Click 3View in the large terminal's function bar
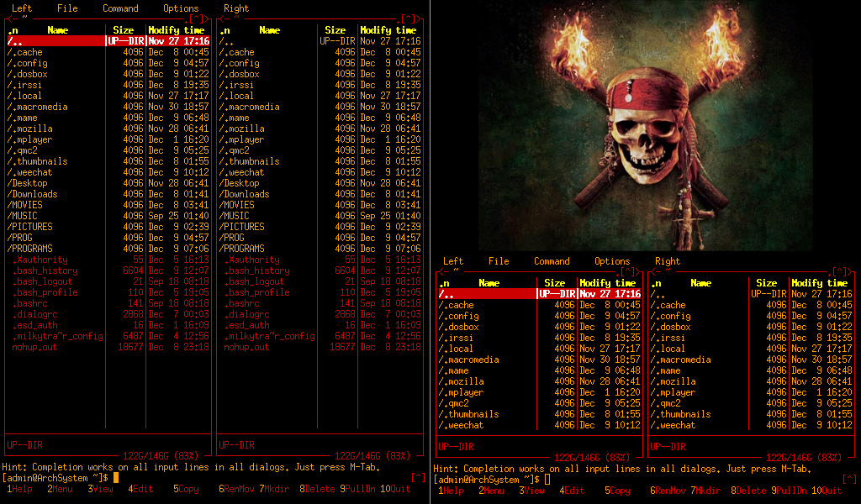The height and width of the screenshot is (504, 861). [101, 489]
